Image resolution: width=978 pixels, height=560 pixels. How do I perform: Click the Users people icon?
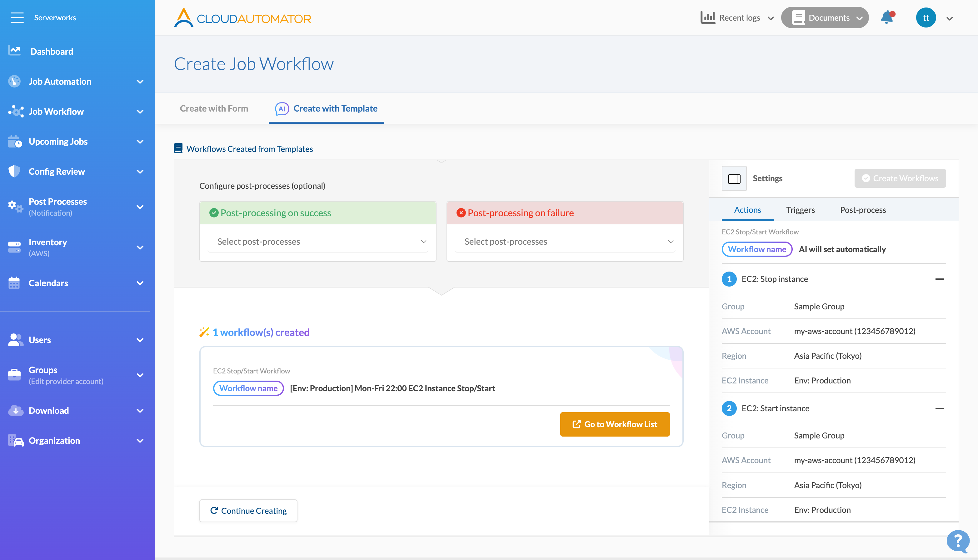(15, 340)
